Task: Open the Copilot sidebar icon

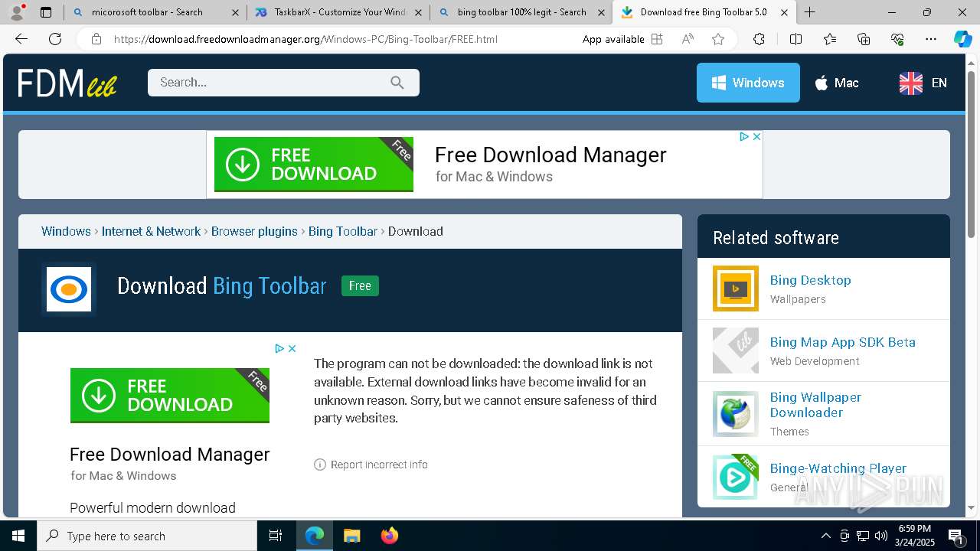Action: coord(962,39)
